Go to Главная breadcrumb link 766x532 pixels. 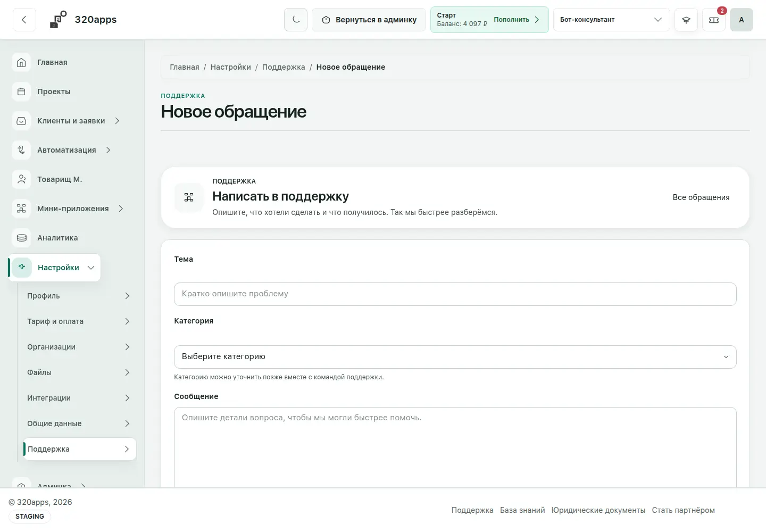(185, 67)
